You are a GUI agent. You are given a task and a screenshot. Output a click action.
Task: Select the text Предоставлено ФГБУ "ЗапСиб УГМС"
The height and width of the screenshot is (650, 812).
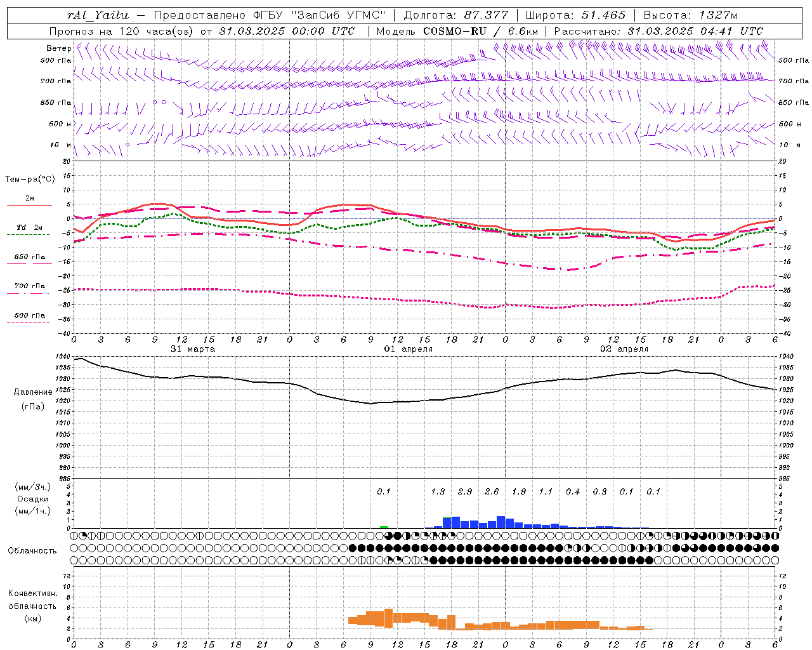270,15
